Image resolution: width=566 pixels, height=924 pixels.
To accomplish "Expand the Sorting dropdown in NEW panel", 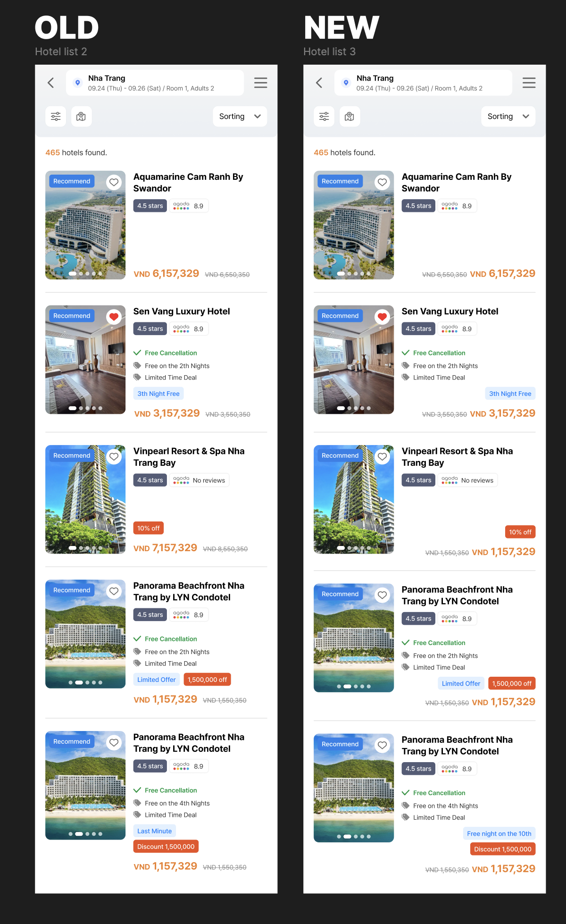I will tap(508, 117).
